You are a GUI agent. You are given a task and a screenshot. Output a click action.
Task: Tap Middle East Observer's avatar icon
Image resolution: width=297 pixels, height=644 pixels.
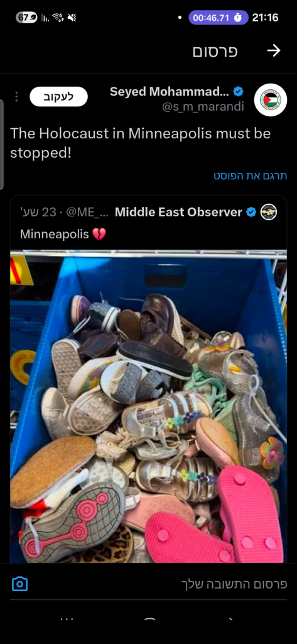click(x=269, y=212)
